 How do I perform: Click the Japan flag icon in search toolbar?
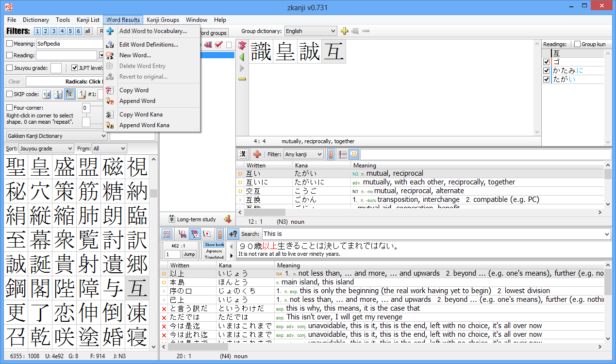207,234
